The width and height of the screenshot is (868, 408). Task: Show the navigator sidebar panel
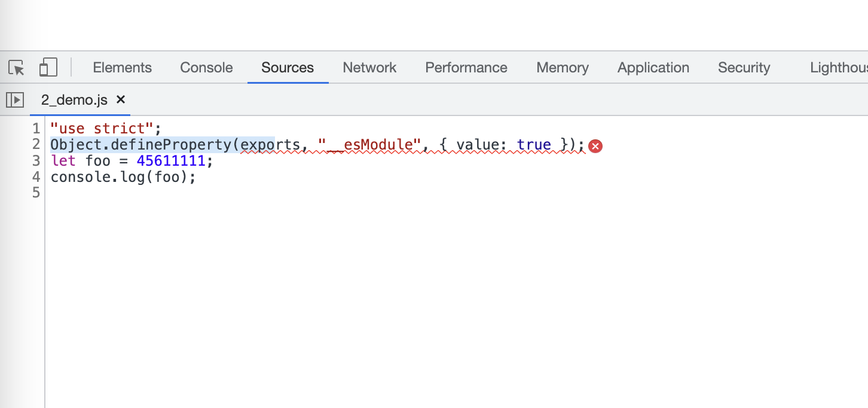click(15, 100)
